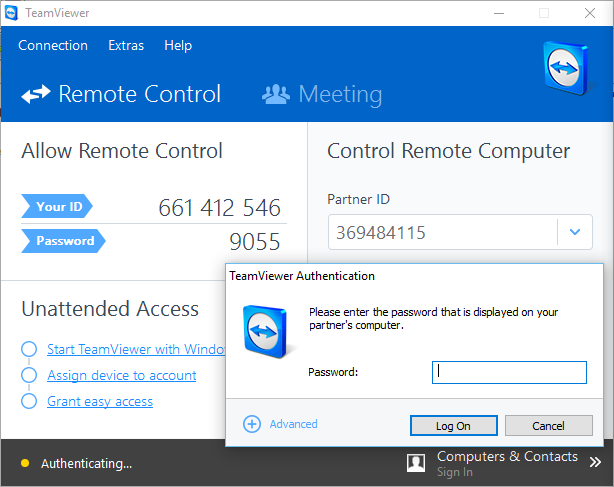Open Assign device to account link
The width and height of the screenshot is (614, 487).
click(122, 375)
